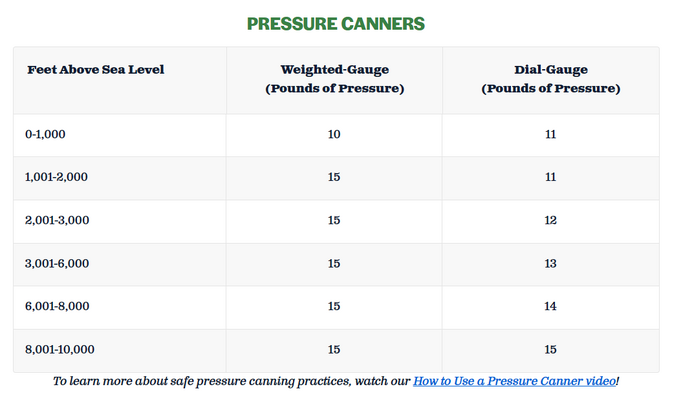
Task: Click the PRESSURE CANNERS heading
Action: (336, 24)
